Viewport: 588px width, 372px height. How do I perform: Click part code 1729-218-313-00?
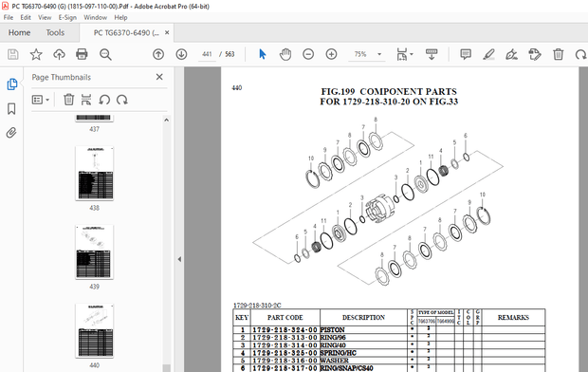(285, 338)
